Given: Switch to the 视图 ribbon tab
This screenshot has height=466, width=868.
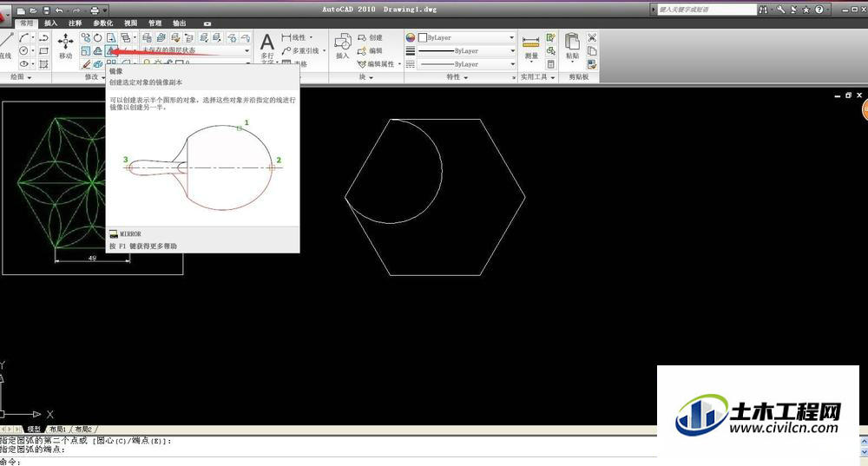Looking at the screenshot, I should [x=131, y=23].
